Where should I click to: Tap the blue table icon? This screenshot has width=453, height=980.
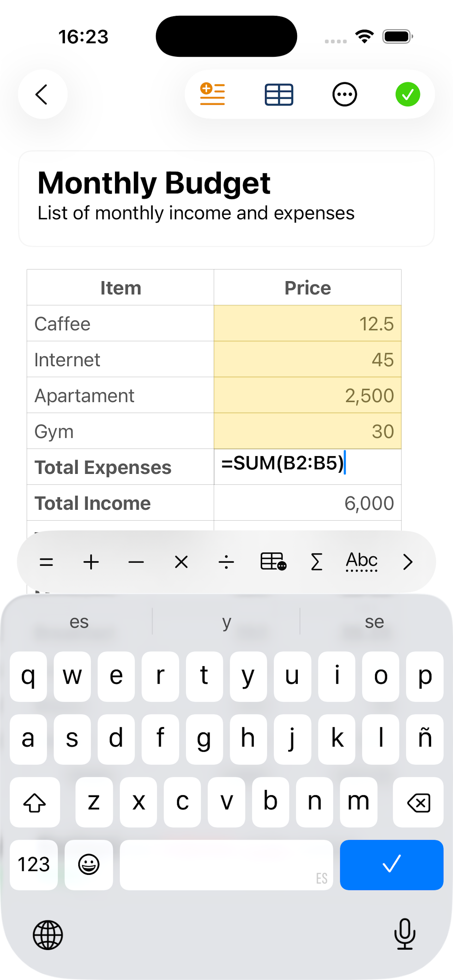(x=279, y=94)
